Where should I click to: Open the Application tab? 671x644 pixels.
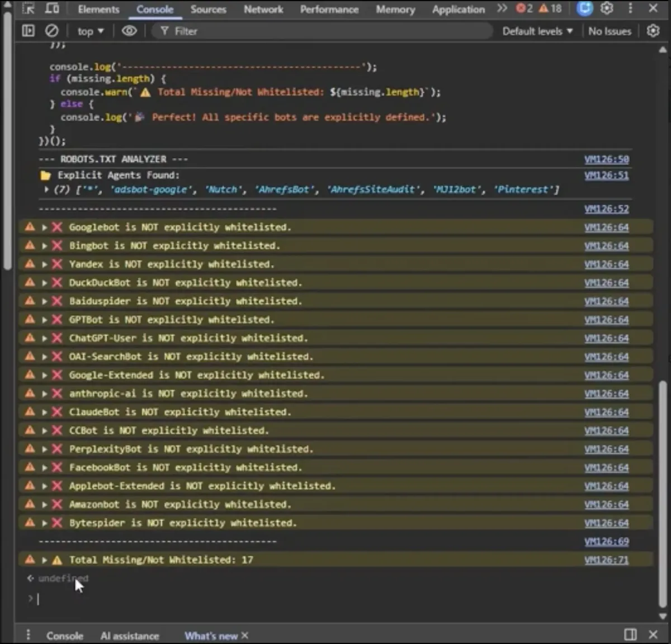[x=459, y=10]
